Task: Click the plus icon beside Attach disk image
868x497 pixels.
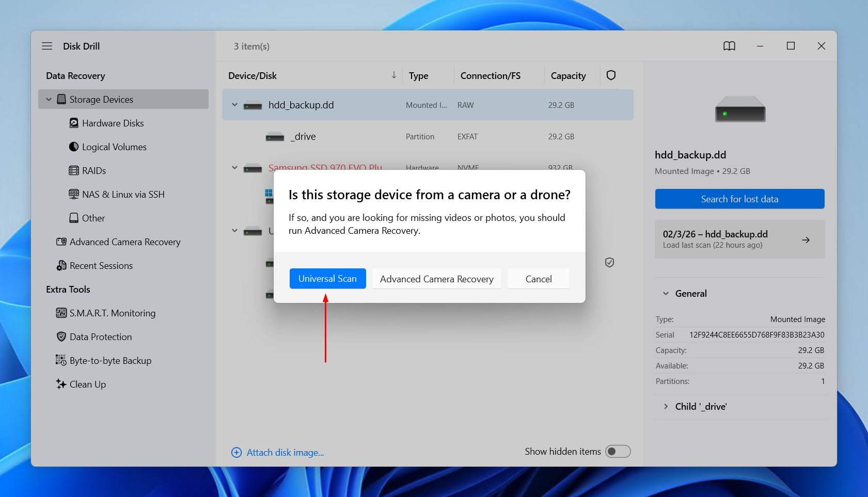Action: click(x=236, y=453)
